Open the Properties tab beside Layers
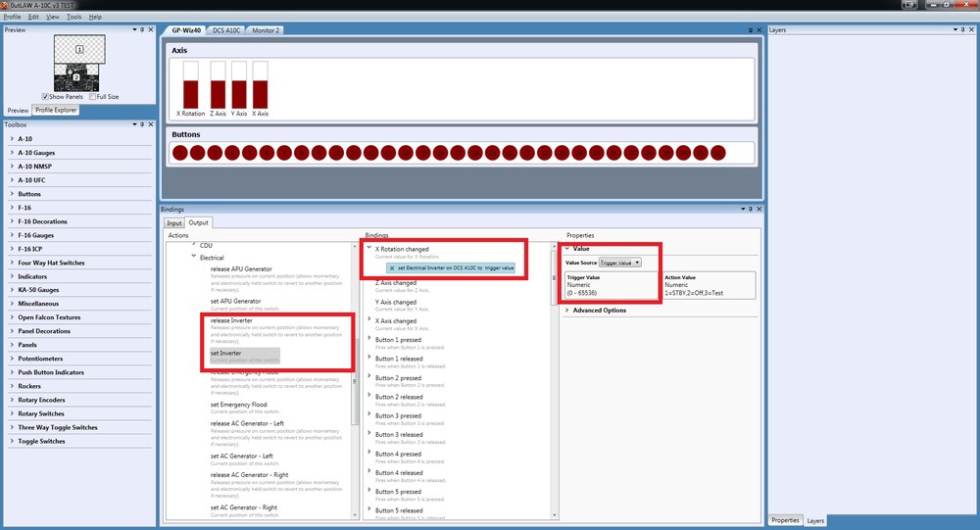 (785, 520)
